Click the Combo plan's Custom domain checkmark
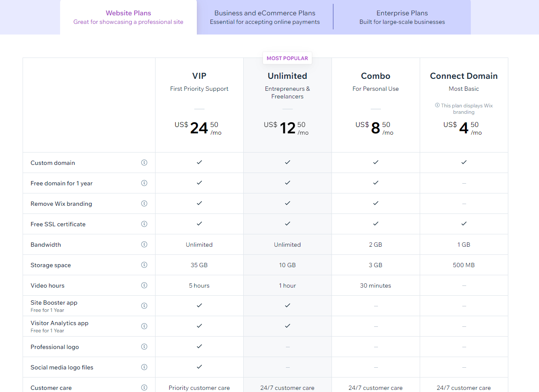Image resolution: width=539 pixels, height=392 pixels. [x=375, y=162]
